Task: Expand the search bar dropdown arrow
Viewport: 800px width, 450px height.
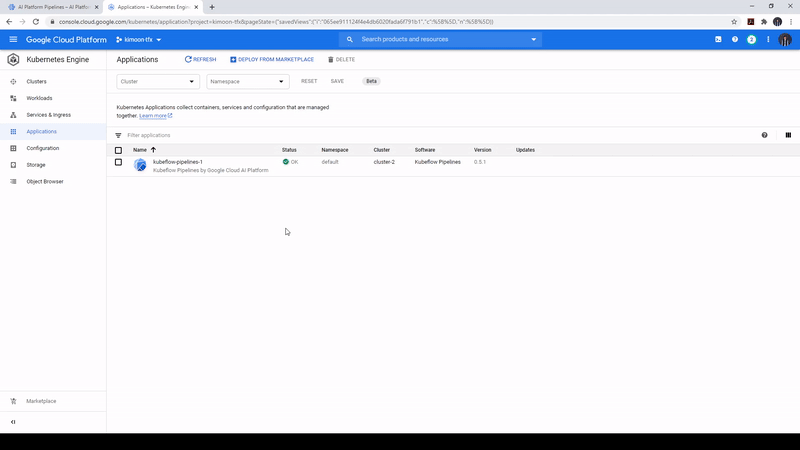Action: click(x=534, y=39)
